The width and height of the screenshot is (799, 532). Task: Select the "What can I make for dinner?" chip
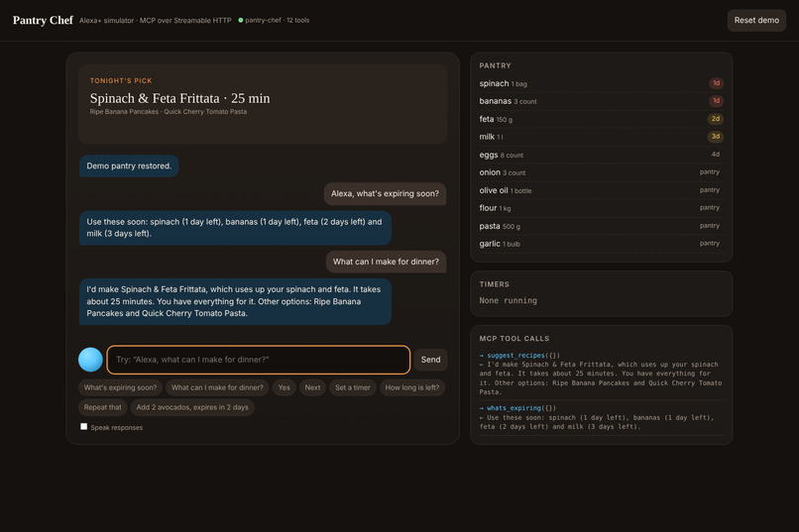point(217,387)
